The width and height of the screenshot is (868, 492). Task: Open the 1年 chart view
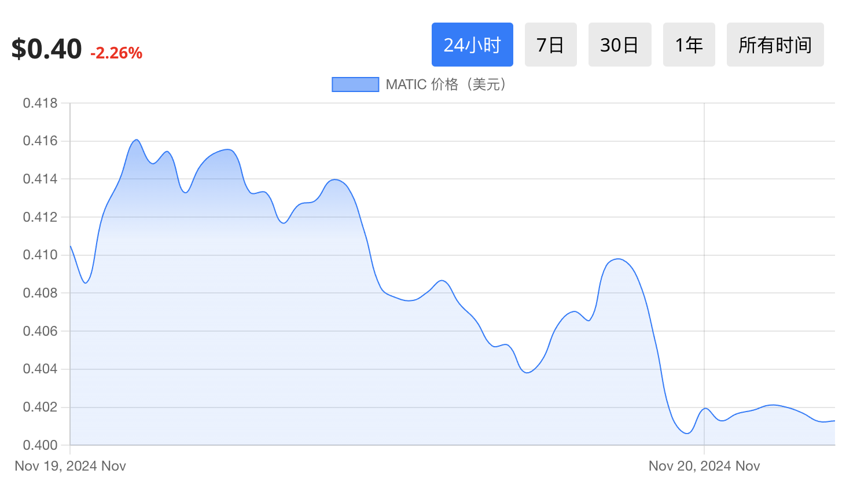pyautogui.click(x=689, y=45)
